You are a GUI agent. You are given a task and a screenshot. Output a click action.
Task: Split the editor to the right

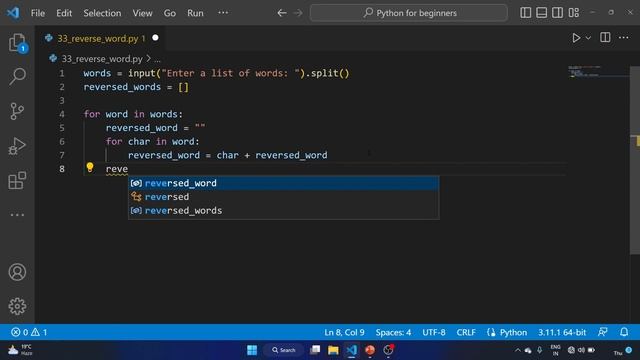pos(605,38)
